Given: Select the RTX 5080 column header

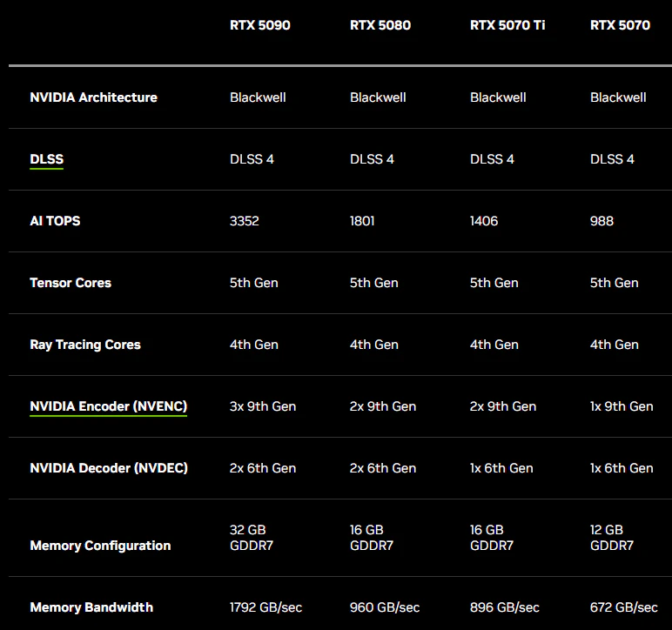Looking at the screenshot, I should point(380,25).
